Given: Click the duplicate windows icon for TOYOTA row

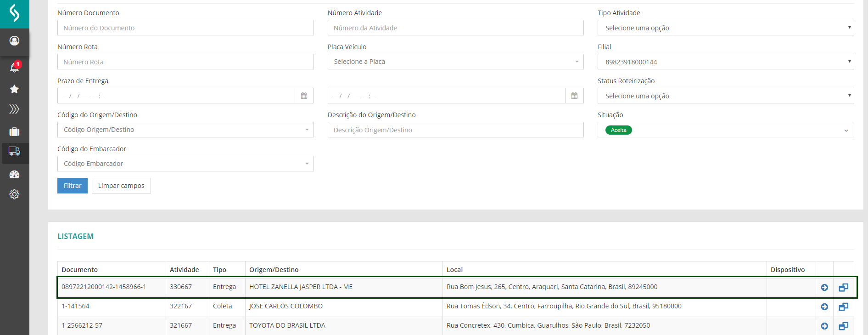Looking at the screenshot, I should coord(843,326).
